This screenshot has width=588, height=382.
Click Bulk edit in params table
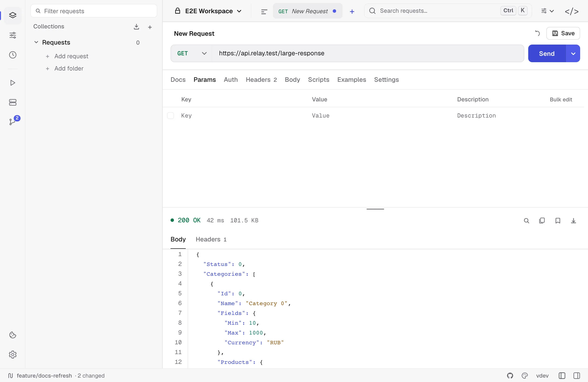point(561,99)
